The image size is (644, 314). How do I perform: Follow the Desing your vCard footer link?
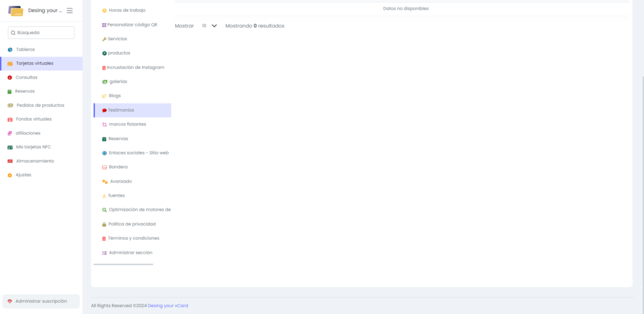168,306
